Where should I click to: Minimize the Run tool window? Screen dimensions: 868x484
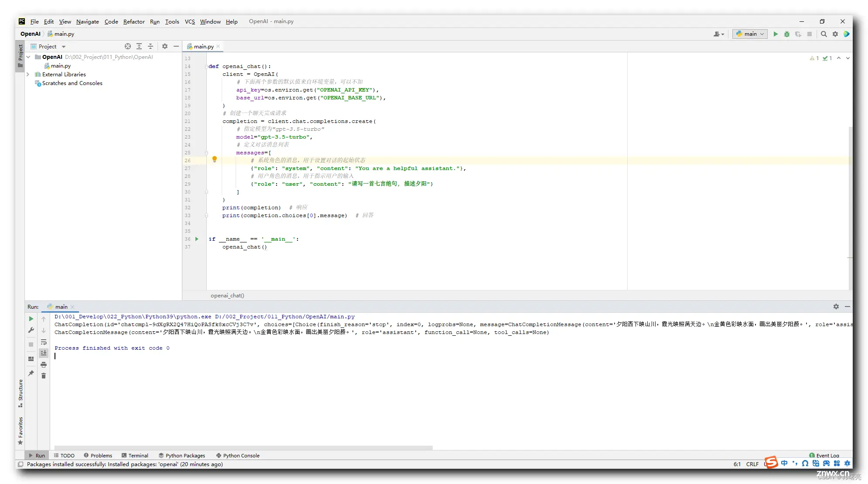(x=847, y=307)
